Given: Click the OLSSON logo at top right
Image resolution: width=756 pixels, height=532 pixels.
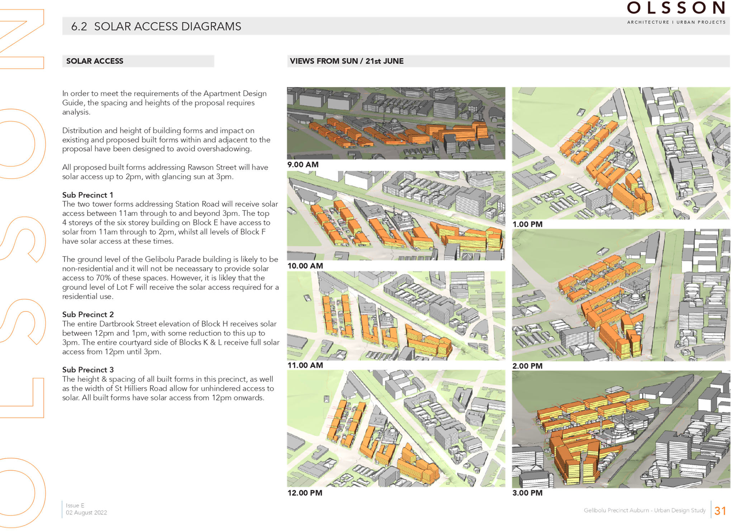Looking at the screenshot, I should [676, 8].
